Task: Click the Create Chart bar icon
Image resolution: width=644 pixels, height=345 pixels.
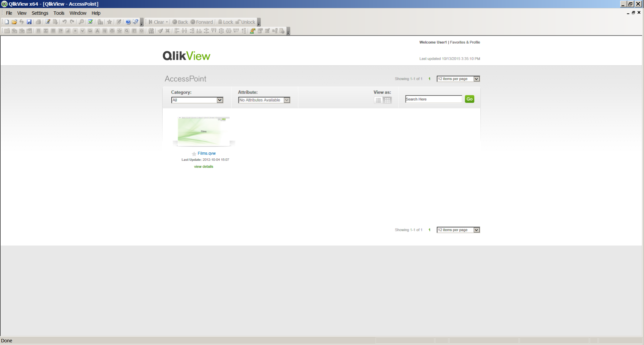Action: (x=68, y=31)
